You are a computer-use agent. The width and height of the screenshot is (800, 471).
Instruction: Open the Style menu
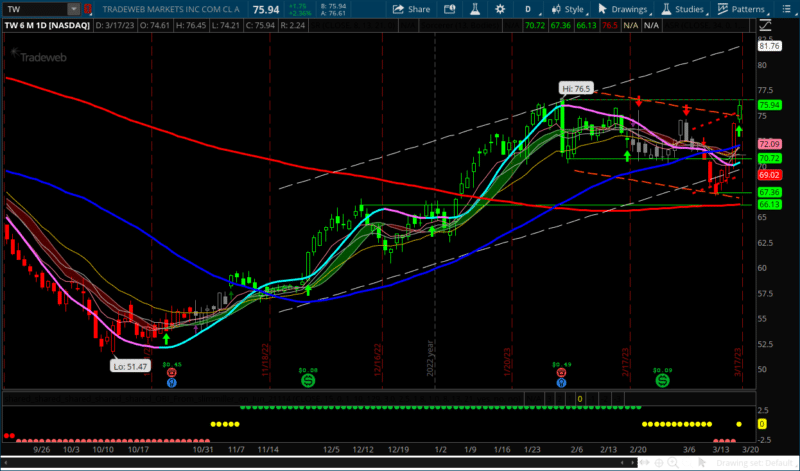568,9
